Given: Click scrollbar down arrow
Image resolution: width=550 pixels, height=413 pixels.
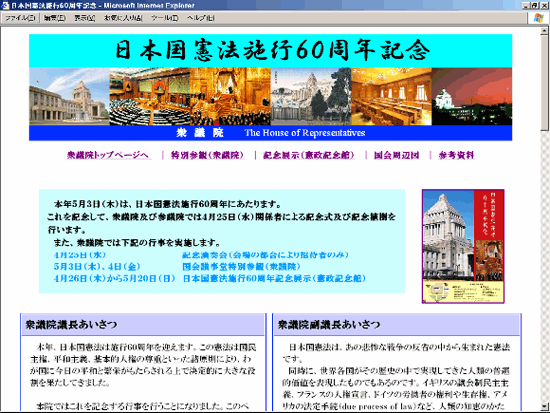Looking at the screenshot, I should pyautogui.click(x=544, y=406).
